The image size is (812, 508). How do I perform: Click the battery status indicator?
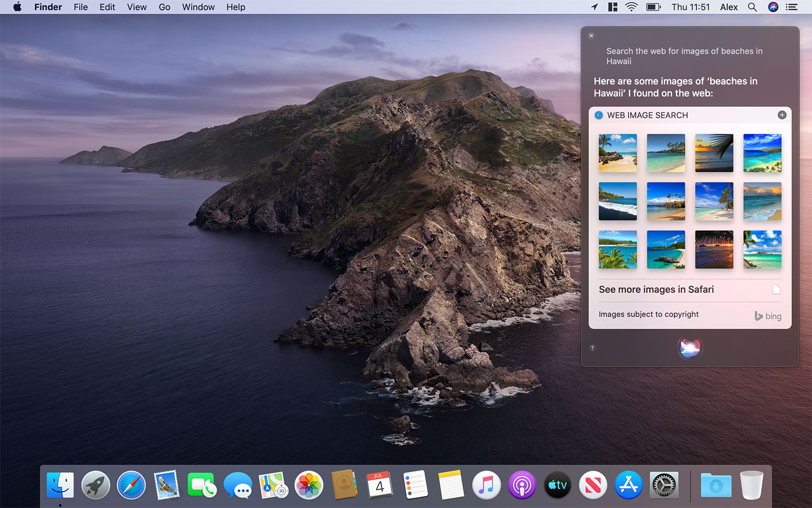coord(653,7)
